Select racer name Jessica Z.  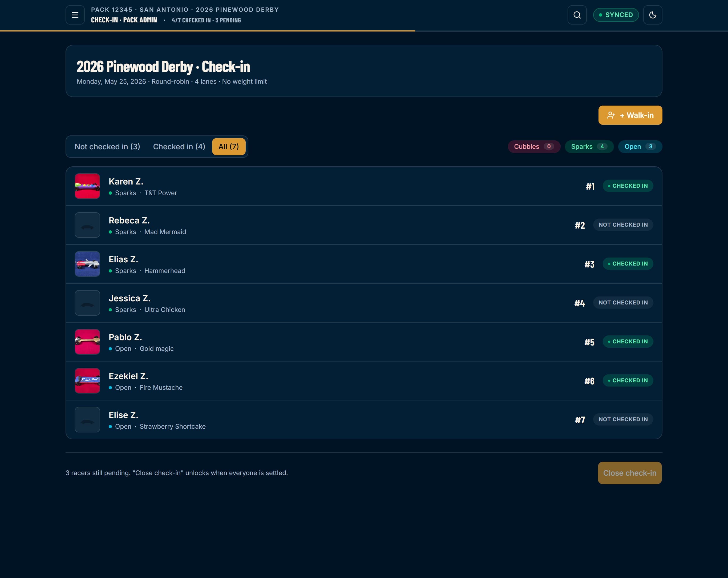pyautogui.click(x=129, y=298)
